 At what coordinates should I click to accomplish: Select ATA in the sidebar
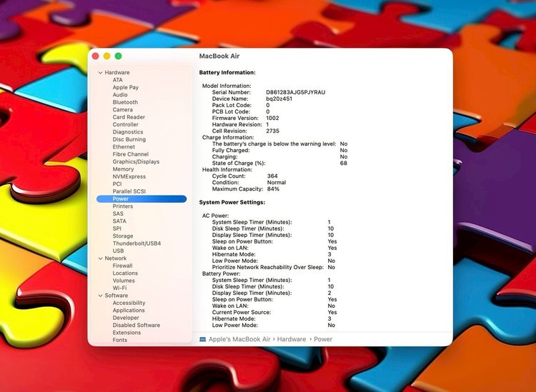118,80
